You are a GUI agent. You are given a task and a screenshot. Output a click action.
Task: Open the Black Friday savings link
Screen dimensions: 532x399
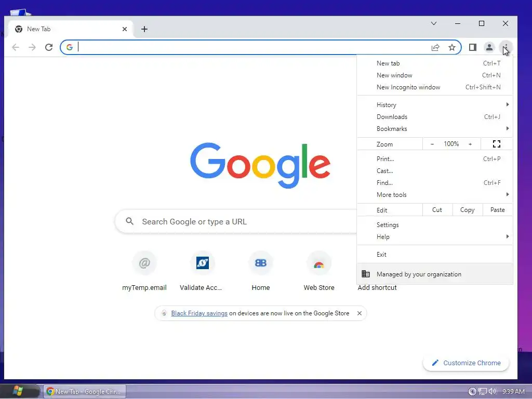click(199, 313)
